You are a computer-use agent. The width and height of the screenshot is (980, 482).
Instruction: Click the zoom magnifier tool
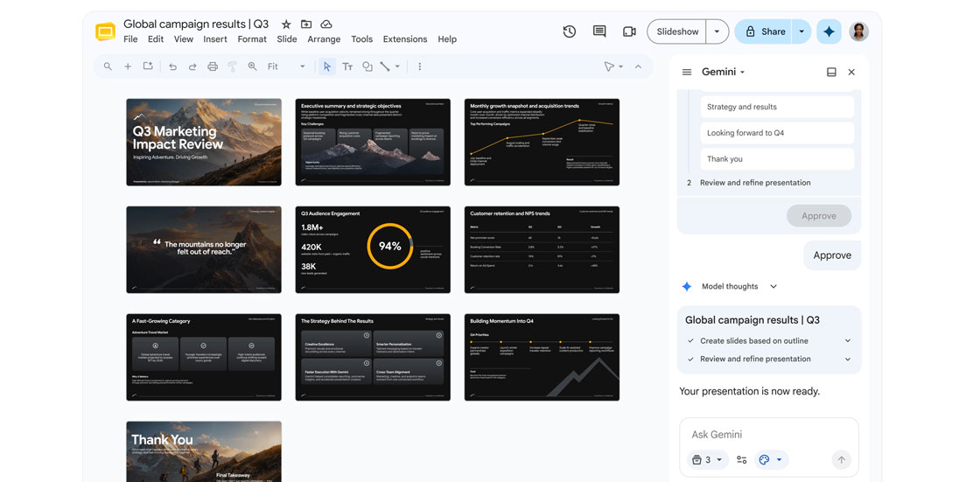(x=253, y=66)
